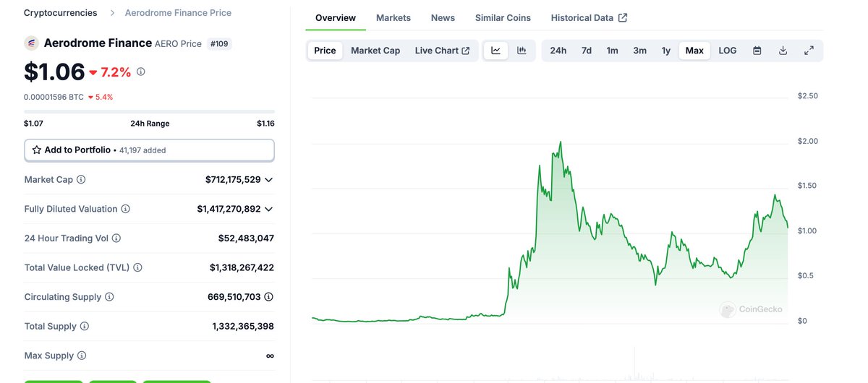Click the 0.00001596 BTC value
The width and height of the screenshot is (868, 383).
coord(54,97)
